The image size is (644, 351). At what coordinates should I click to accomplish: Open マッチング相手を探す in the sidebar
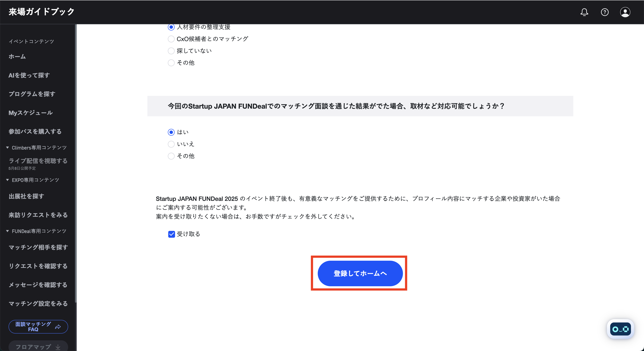tap(38, 247)
